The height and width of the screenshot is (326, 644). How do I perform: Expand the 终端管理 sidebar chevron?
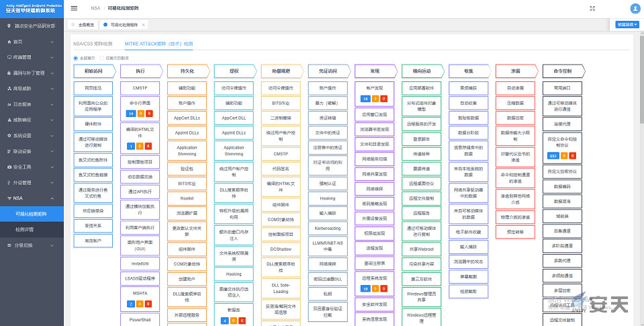(x=52, y=58)
